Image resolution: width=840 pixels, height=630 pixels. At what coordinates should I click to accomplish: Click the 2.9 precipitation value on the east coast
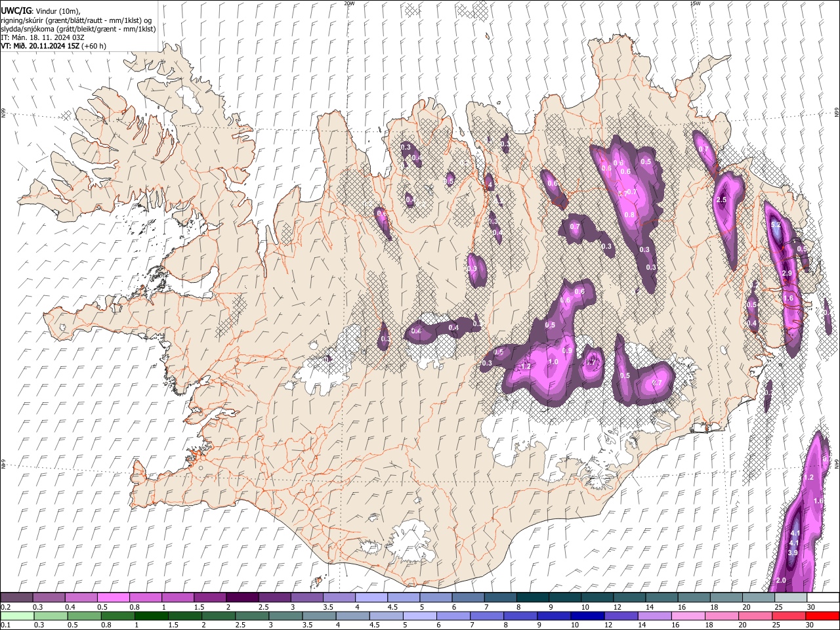(787, 273)
